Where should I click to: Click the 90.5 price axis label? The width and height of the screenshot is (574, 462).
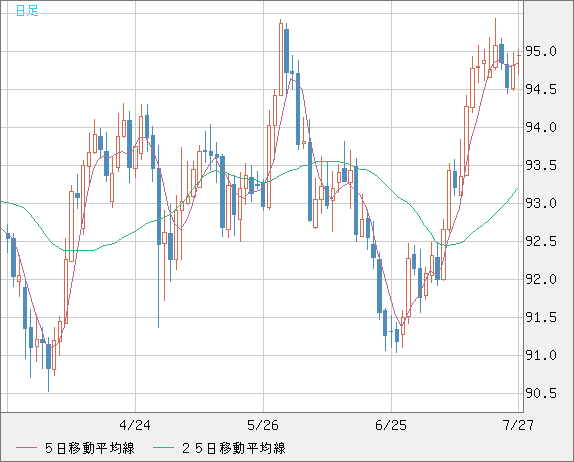[x=541, y=394]
